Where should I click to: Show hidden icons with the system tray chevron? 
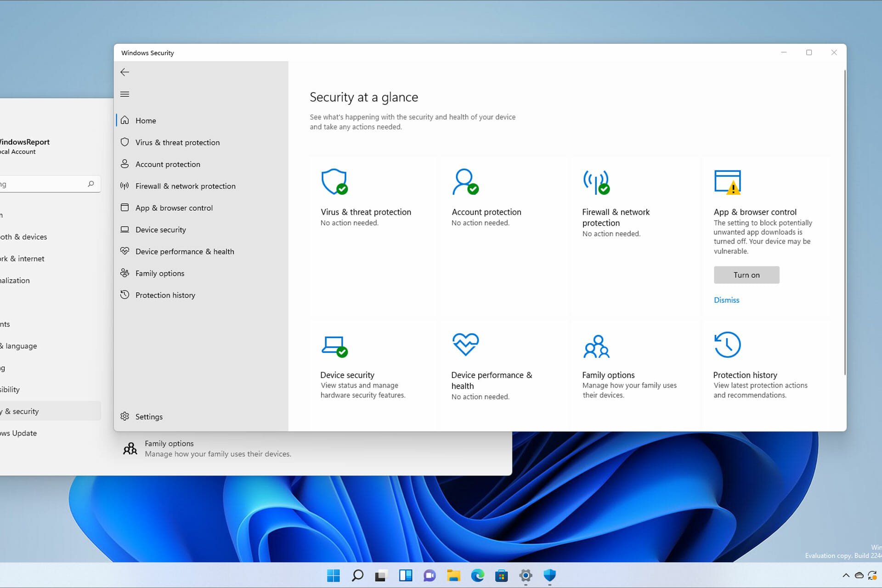pos(846,575)
